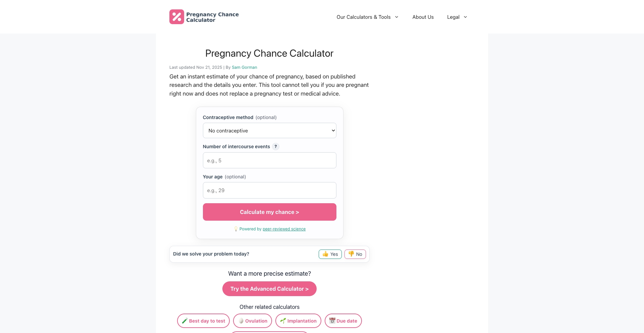Expand the Legal dropdown menu
This screenshot has width=644, height=333.
(x=457, y=17)
